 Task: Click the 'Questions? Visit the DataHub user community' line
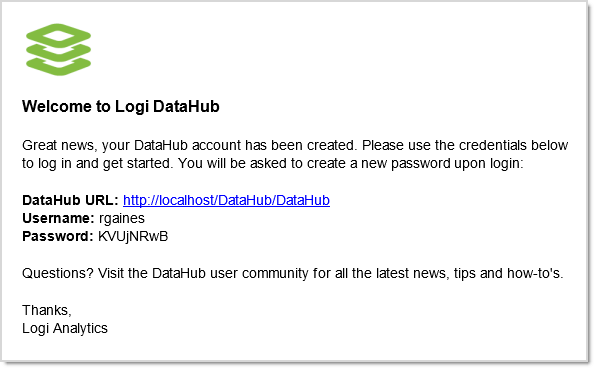[293, 273]
